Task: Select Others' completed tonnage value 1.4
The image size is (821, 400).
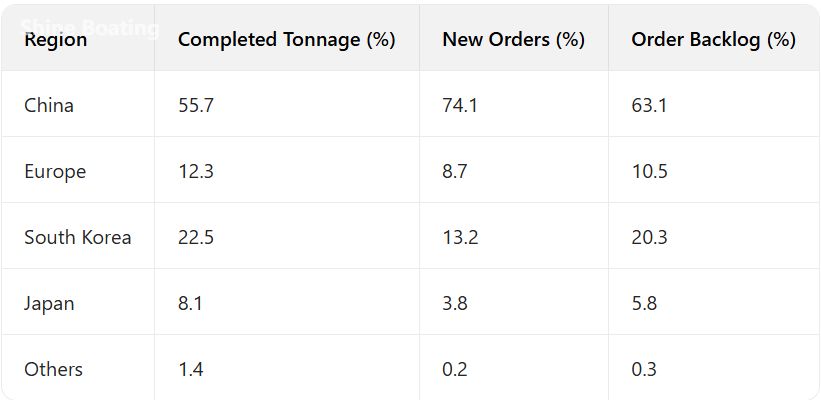Action: click(x=190, y=369)
